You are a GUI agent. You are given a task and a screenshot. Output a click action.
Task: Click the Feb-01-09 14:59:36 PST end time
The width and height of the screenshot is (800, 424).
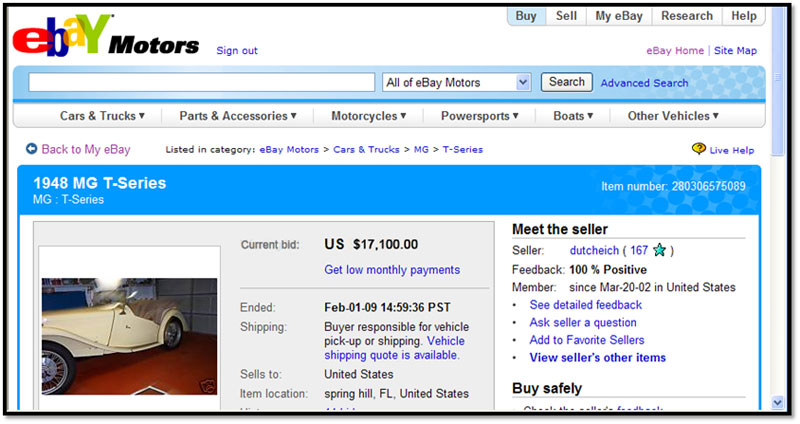click(387, 308)
